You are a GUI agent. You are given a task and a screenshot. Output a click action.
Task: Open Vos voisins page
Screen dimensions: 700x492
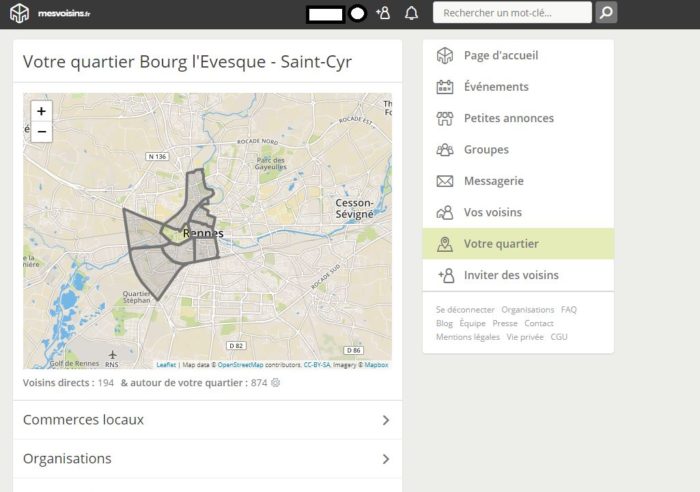[x=492, y=213]
